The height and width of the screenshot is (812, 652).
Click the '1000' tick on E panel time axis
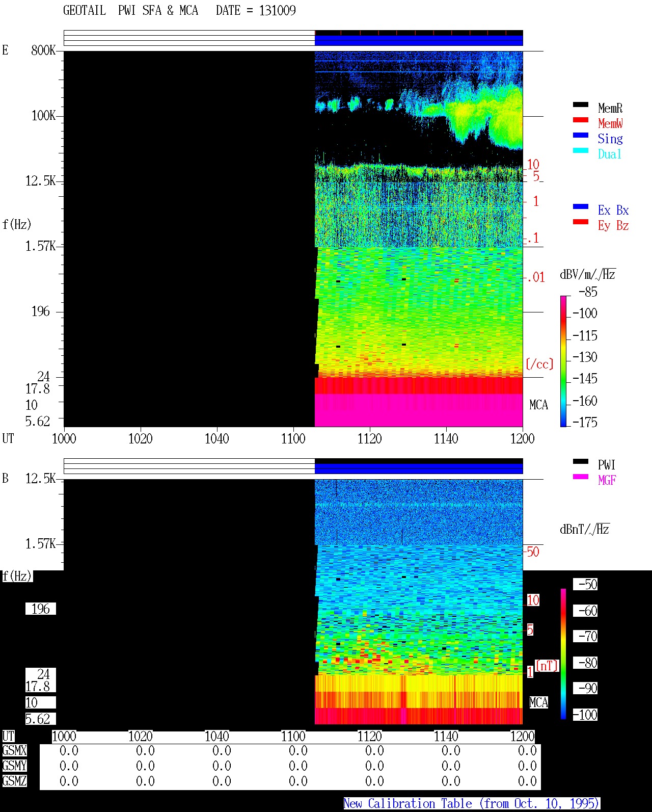pyautogui.click(x=64, y=438)
